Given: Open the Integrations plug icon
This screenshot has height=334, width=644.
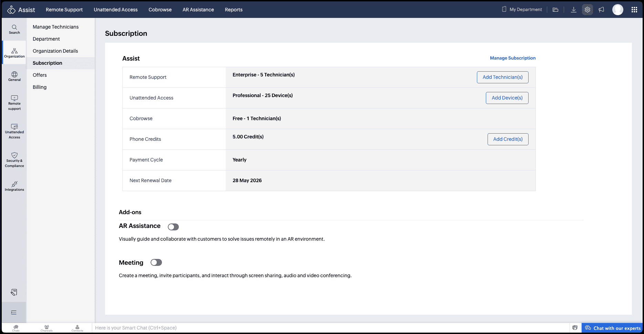Looking at the screenshot, I should point(14,186).
